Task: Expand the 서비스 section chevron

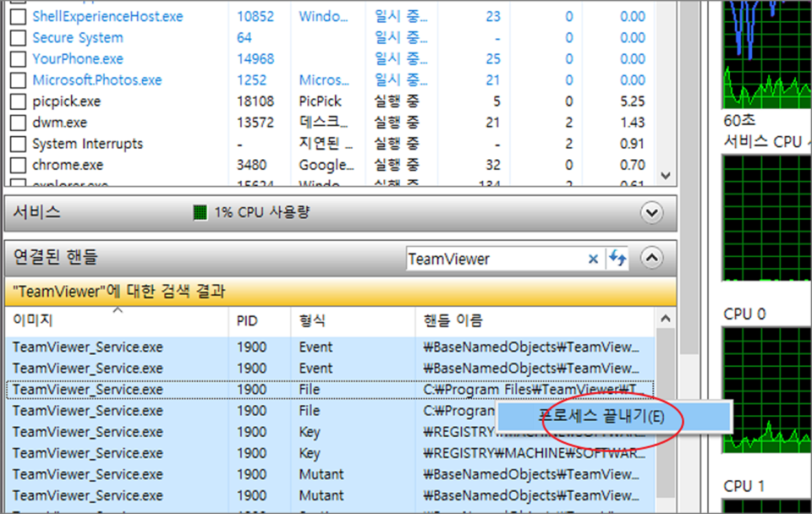Action: pyautogui.click(x=651, y=212)
